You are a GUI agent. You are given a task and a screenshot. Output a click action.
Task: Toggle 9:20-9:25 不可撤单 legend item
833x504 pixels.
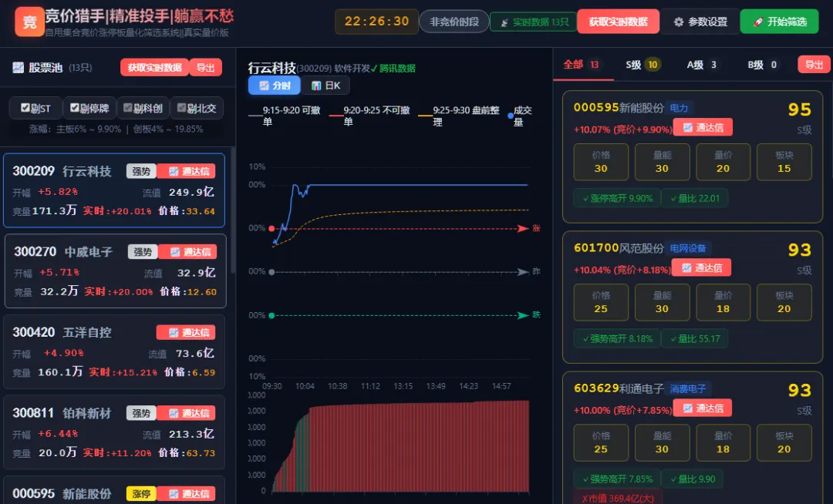click(x=369, y=116)
